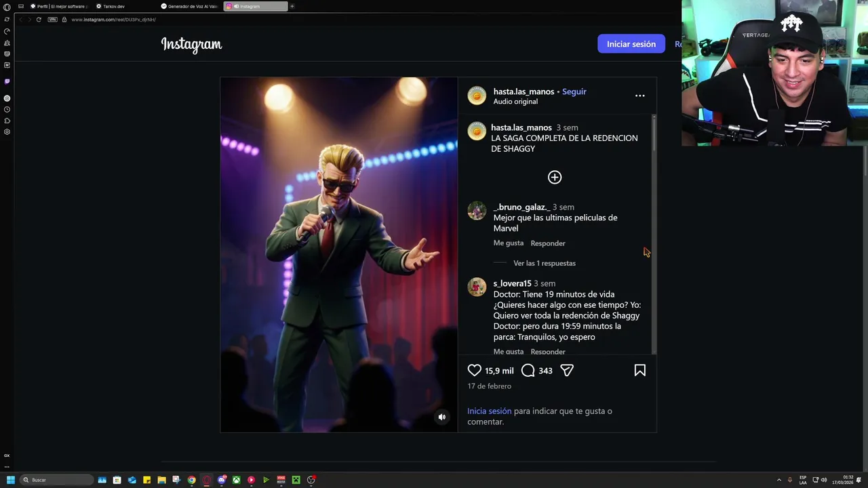Open the system volume icon
The width and height of the screenshot is (868, 488).
(x=824, y=480)
